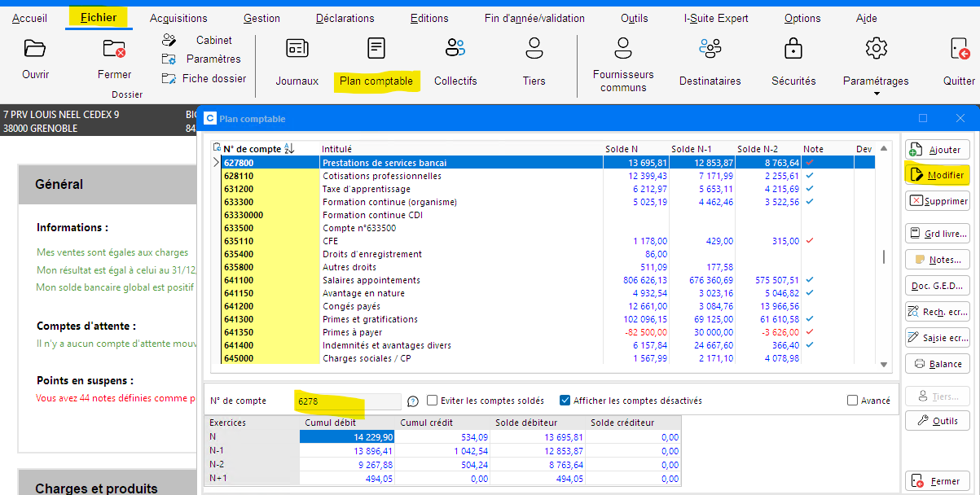Click the help icon beside account number

click(412, 401)
